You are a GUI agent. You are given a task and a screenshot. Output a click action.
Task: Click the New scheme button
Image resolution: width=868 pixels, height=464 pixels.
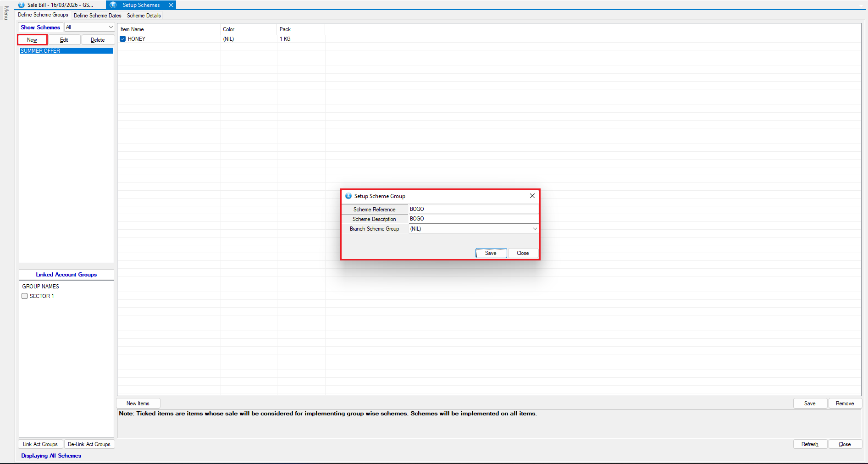pos(32,40)
